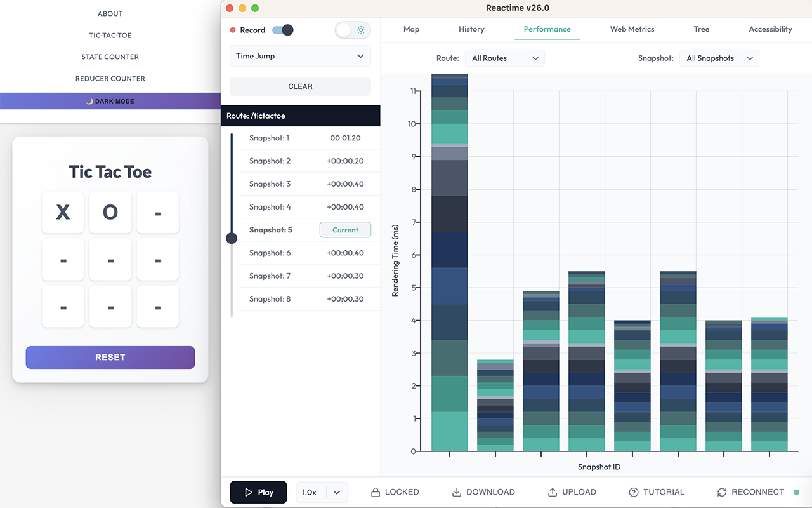Click the chevron in All Snapshots selector
Image resolution: width=812 pixels, height=508 pixels.
click(750, 58)
